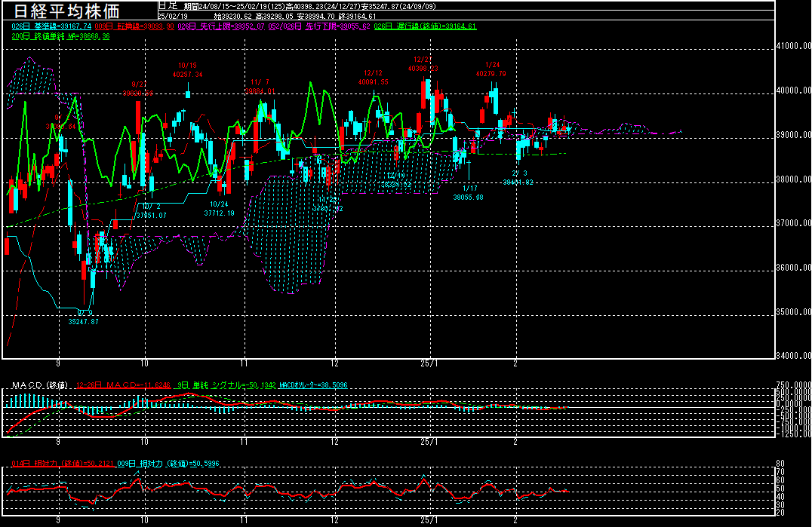Click the MACD (終値) panel title

39,385
